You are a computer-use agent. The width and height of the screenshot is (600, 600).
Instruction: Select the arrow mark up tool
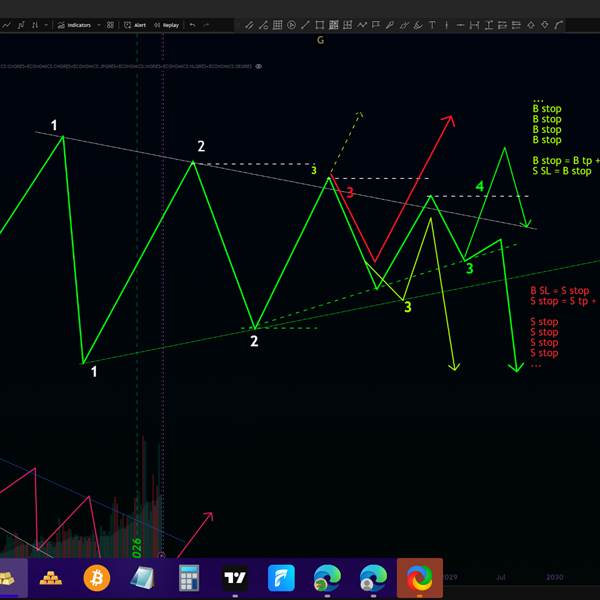[531, 25]
